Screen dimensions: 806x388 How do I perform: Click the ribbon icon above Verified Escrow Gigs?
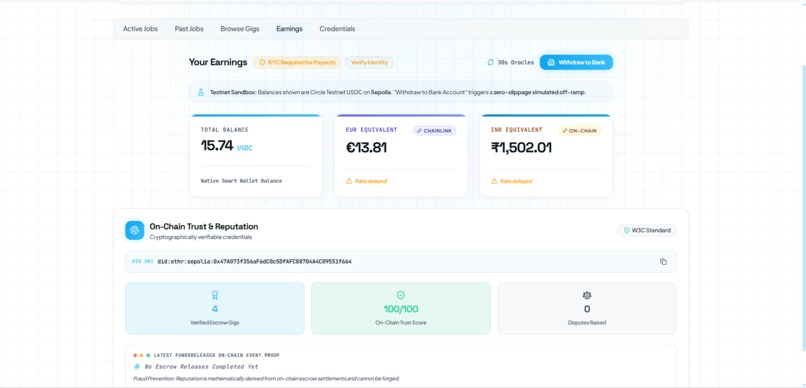point(215,295)
